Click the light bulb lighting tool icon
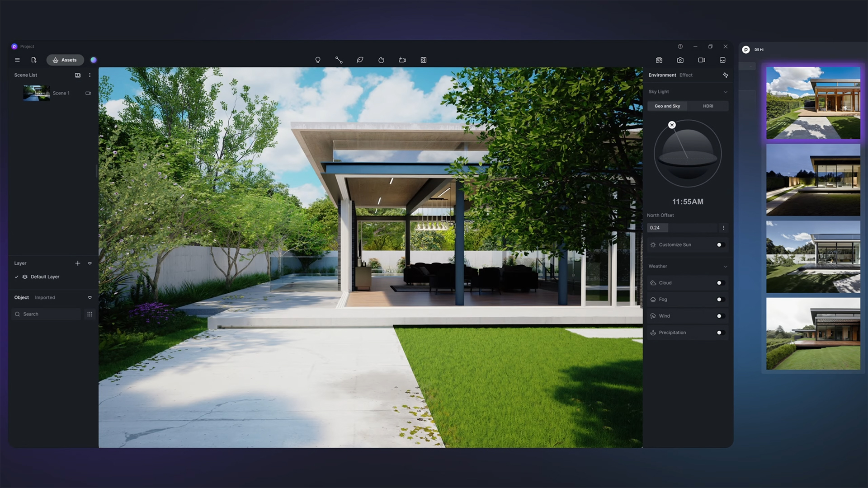 (318, 60)
